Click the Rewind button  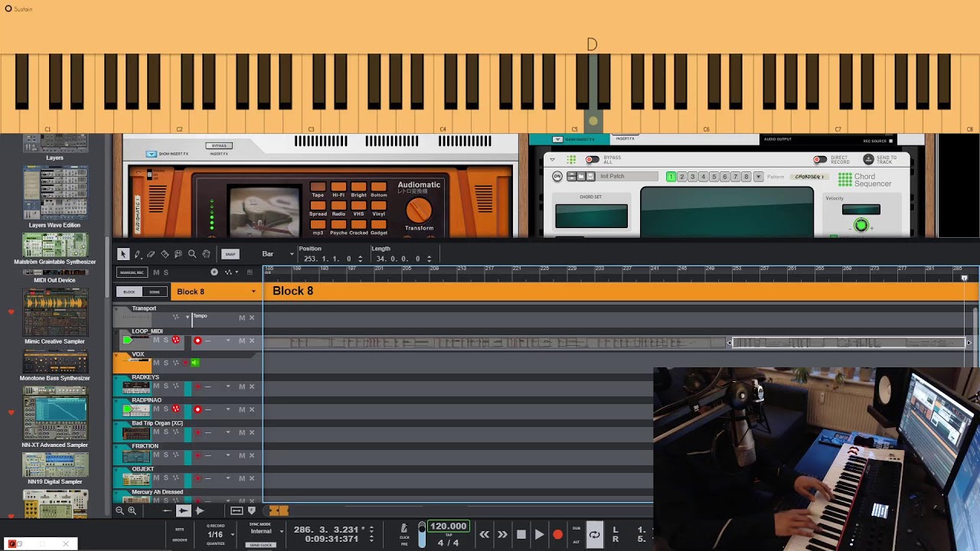coord(484,535)
